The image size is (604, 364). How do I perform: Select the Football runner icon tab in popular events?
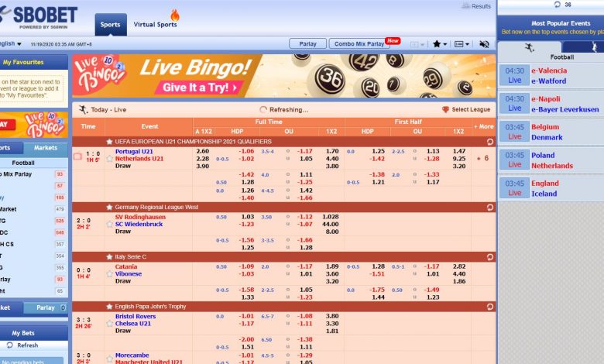pyautogui.click(x=530, y=47)
